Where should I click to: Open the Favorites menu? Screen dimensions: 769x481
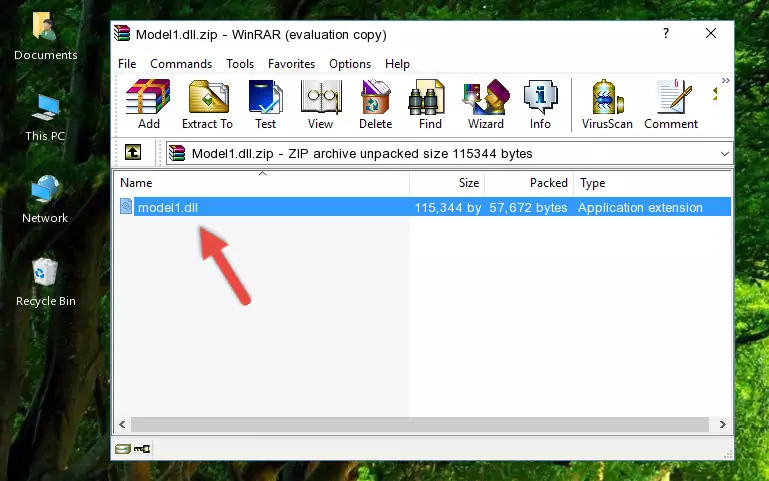[x=291, y=64]
